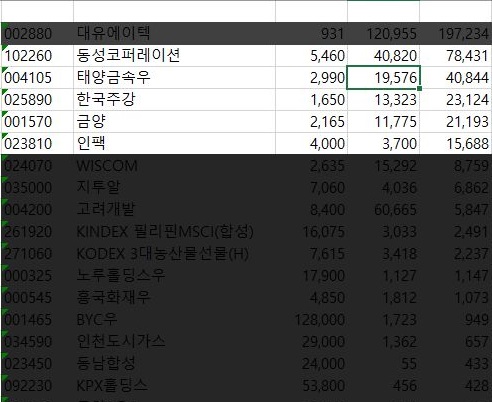Click the 동성코퍼레이션 cell

pyautogui.click(x=174, y=56)
